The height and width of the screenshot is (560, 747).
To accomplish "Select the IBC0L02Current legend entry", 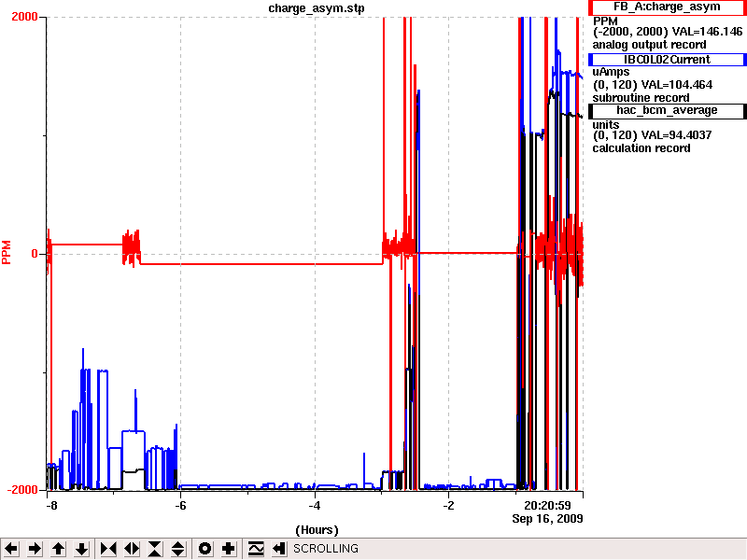I will point(667,60).
